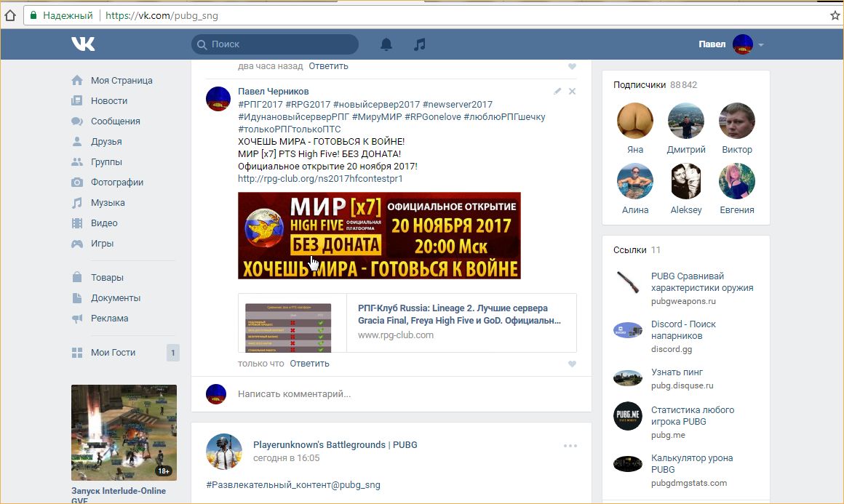The image size is (844, 504).
Task: Open Павел Черников's comment avatar
Action: [x=218, y=99]
